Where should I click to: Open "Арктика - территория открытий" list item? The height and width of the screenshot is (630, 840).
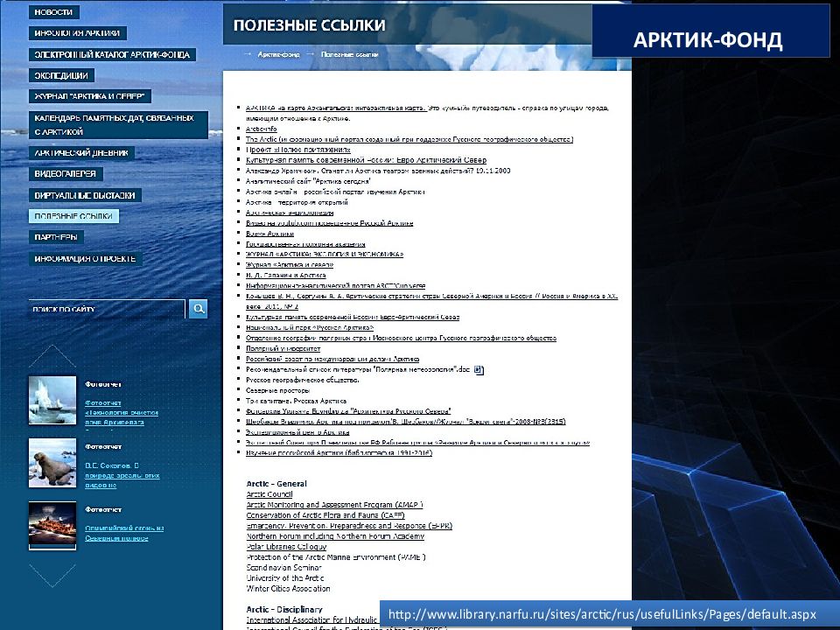coord(297,202)
